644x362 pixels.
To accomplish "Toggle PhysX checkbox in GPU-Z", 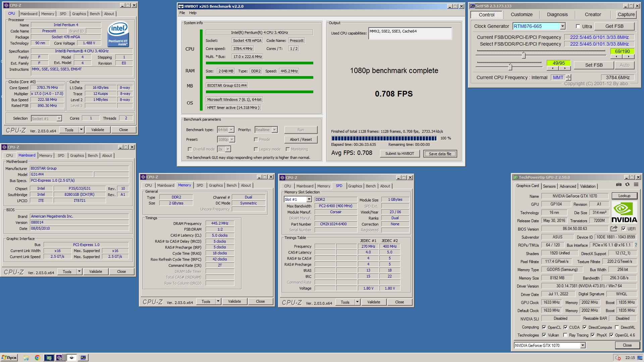I will 593,335.
